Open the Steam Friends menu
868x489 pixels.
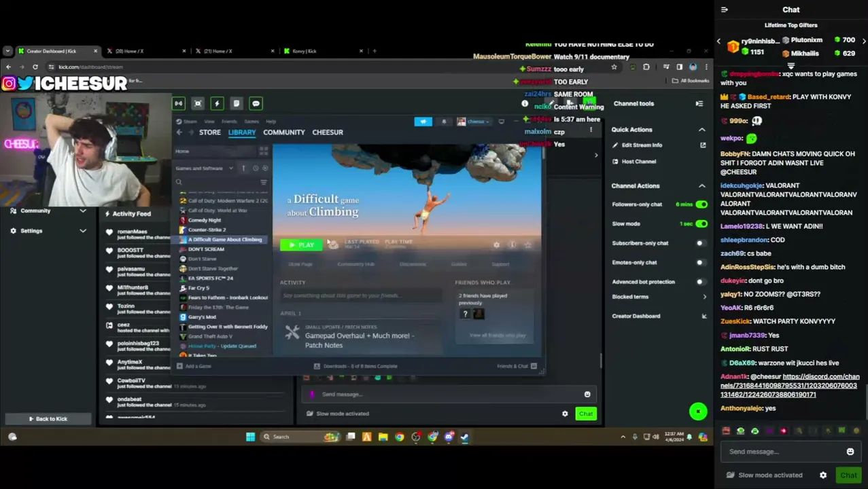click(229, 122)
